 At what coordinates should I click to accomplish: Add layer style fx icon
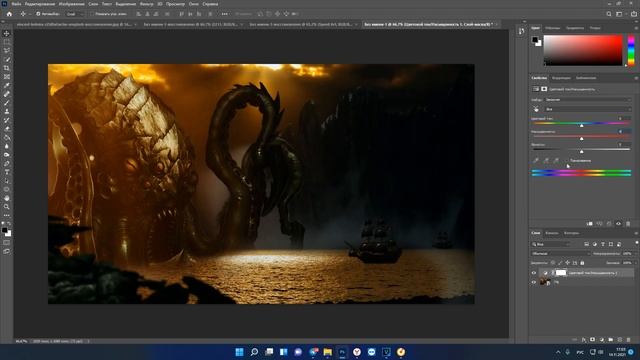pos(584,340)
